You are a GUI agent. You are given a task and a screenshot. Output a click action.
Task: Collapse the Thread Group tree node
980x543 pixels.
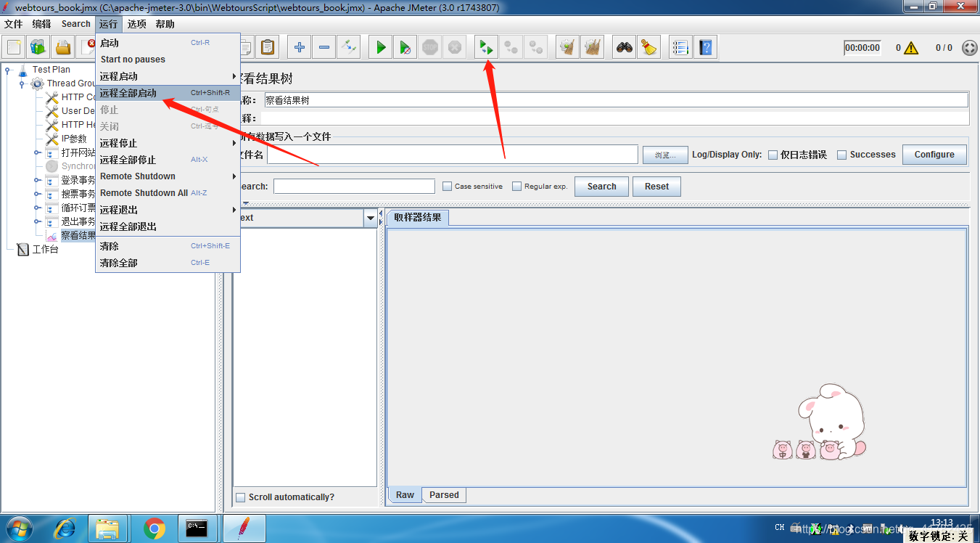[22, 83]
